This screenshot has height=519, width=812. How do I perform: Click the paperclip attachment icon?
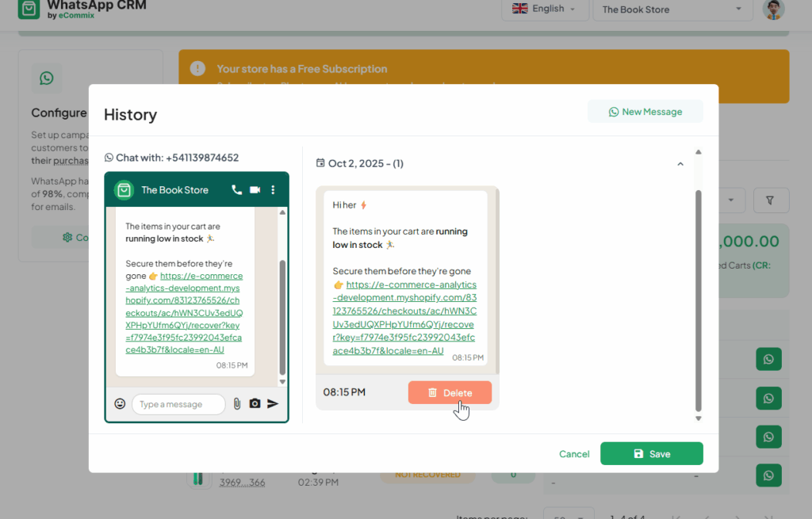click(x=236, y=404)
